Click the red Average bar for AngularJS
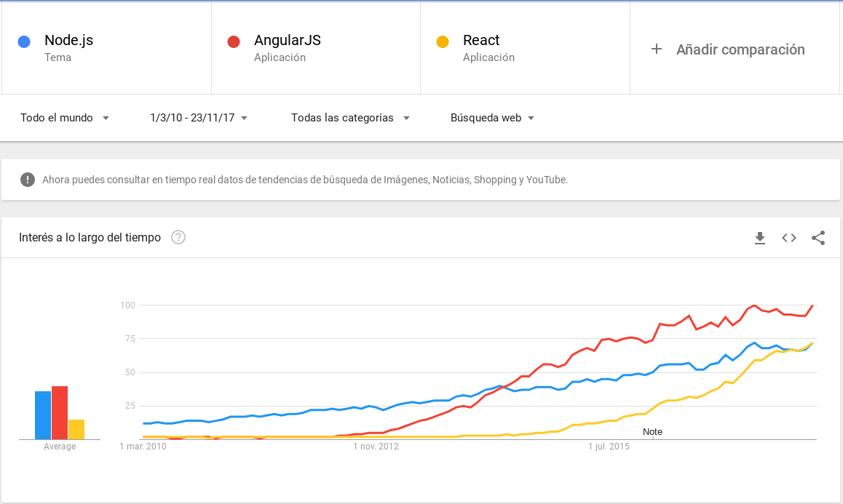The width and height of the screenshot is (843, 504). [x=60, y=413]
